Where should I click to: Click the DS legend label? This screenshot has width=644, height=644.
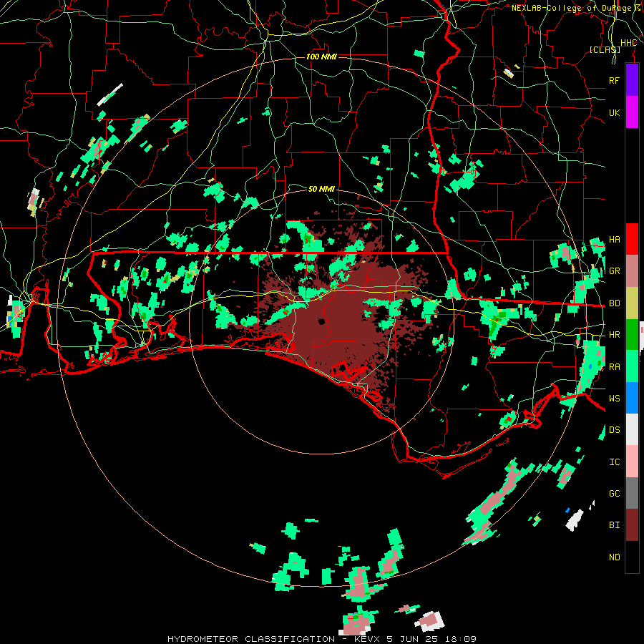(x=614, y=429)
